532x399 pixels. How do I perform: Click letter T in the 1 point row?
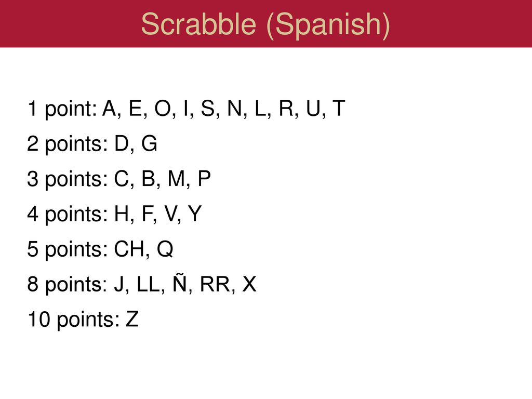pos(339,109)
